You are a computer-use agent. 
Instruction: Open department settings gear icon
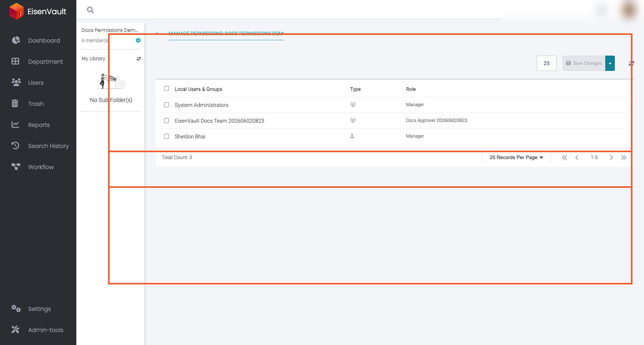click(138, 40)
